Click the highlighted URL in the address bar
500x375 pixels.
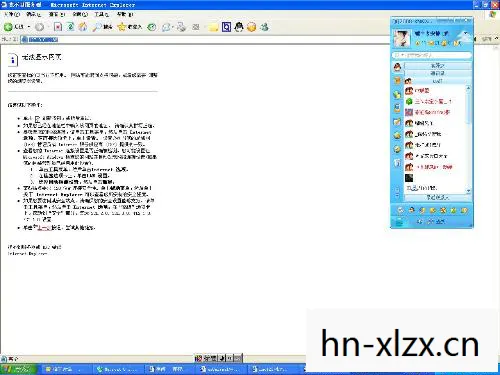43,40
